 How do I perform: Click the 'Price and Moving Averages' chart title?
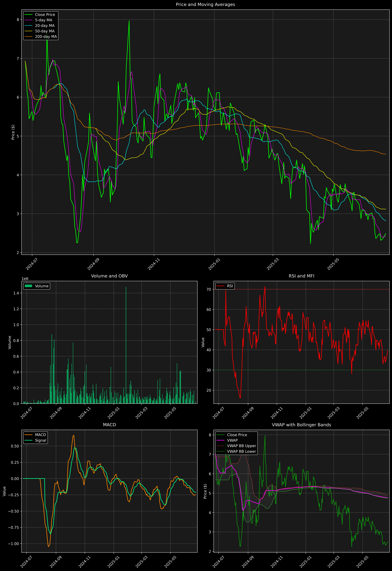[205, 4]
